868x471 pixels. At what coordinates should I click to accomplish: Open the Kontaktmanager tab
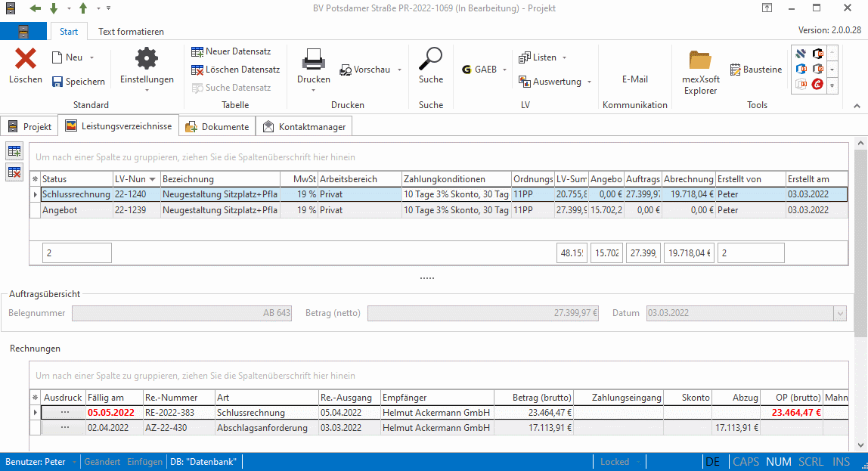(x=304, y=127)
